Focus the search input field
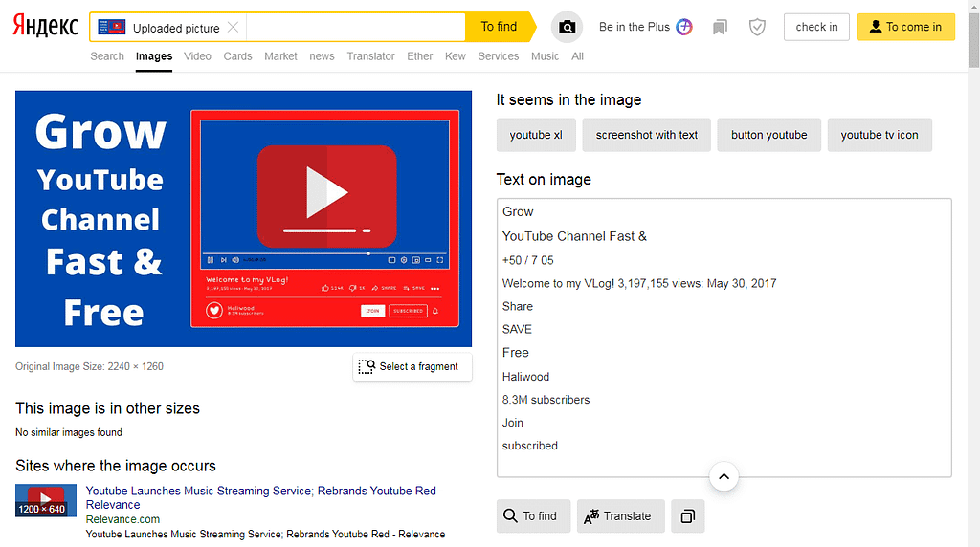Screen dimensions: 980x547 tap(355, 28)
